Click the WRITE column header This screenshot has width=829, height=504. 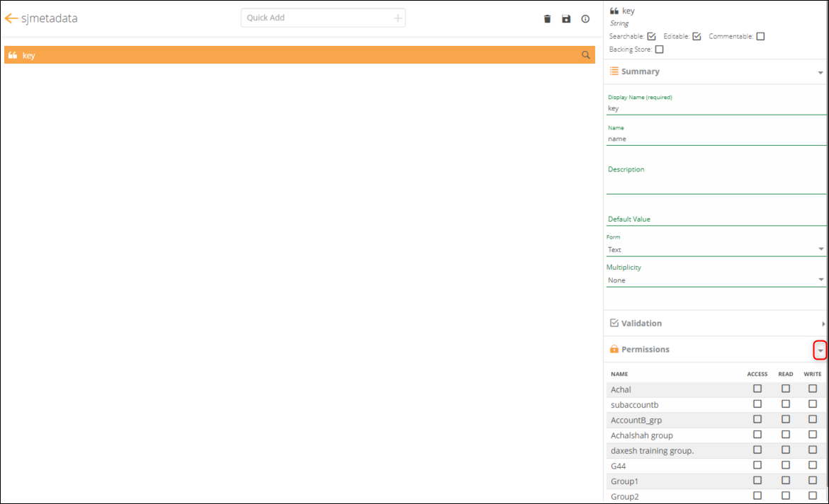coord(813,374)
